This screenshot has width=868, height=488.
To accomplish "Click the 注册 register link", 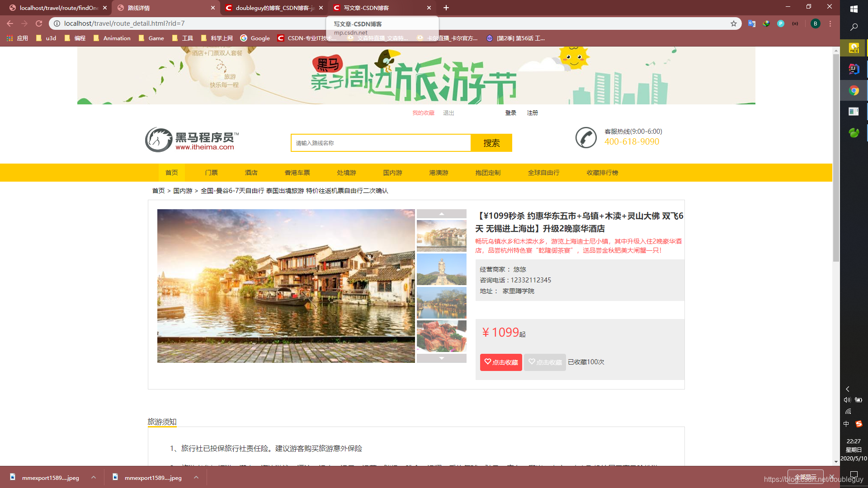I will [x=532, y=113].
